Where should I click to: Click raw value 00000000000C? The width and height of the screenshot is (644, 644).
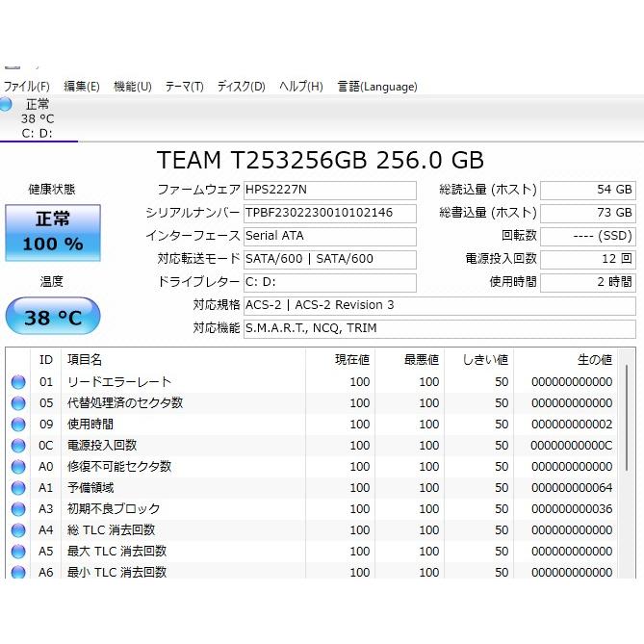tap(572, 446)
